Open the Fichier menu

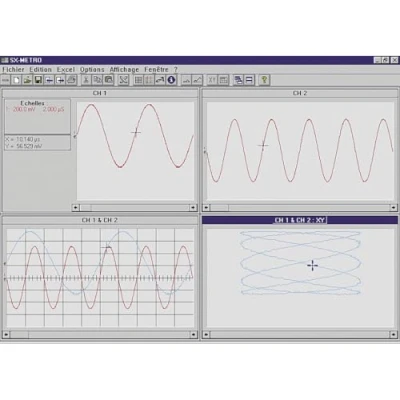pyautogui.click(x=13, y=69)
